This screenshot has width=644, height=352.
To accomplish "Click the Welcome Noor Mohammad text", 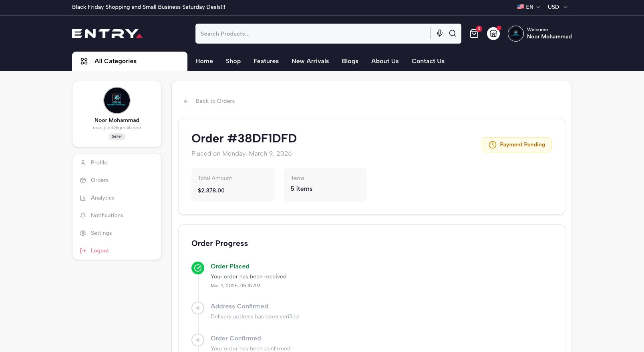I will pyautogui.click(x=549, y=33).
